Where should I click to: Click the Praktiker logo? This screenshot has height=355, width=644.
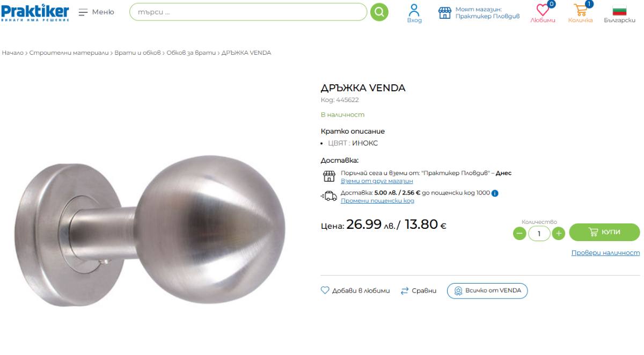(x=35, y=12)
